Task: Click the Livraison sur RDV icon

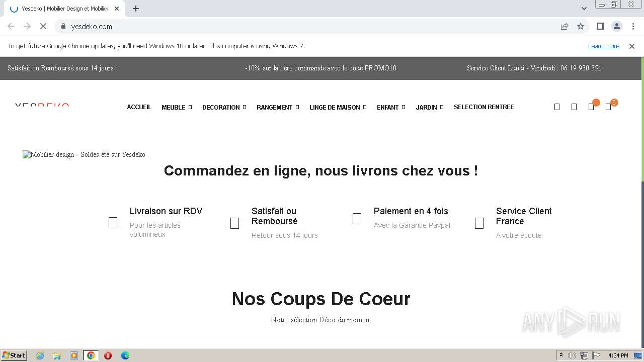Action: pyautogui.click(x=113, y=223)
